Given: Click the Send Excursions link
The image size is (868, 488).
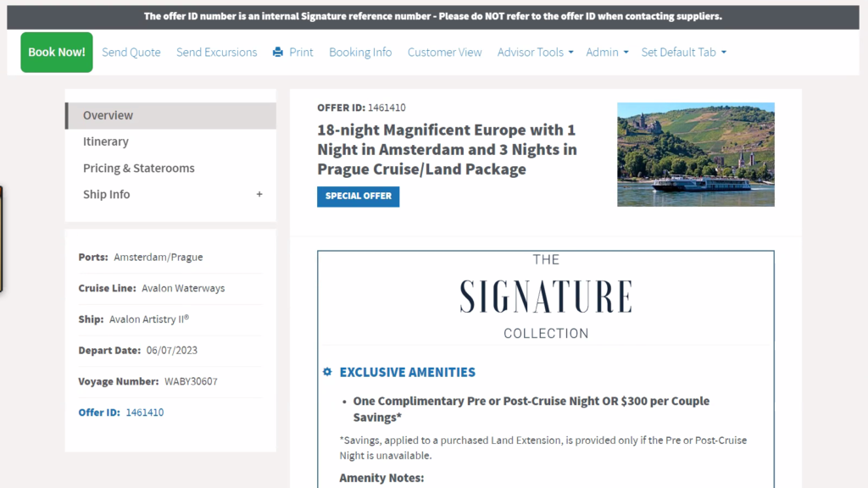Looking at the screenshot, I should click(x=217, y=53).
